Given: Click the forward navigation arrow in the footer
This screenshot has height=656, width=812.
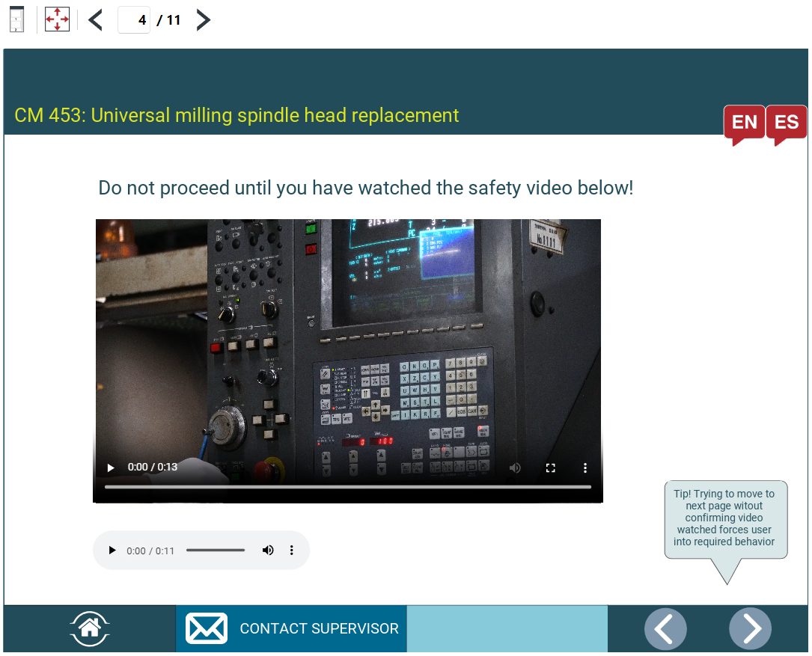Looking at the screenshot, I should 751,628.
